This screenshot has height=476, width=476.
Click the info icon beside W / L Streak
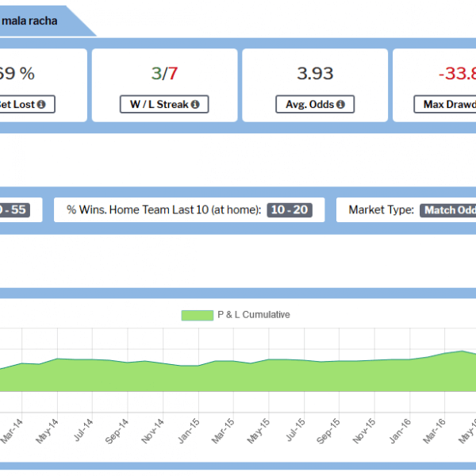click(x=195, y=105)
